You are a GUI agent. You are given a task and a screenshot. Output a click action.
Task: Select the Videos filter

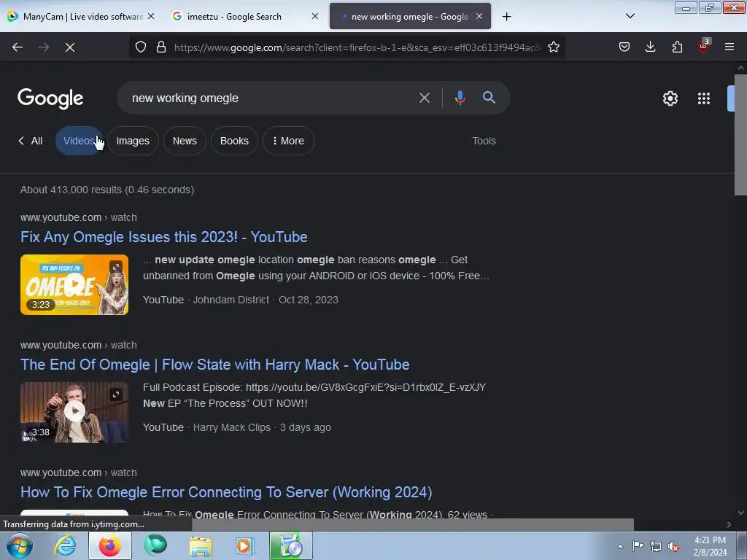79,141
